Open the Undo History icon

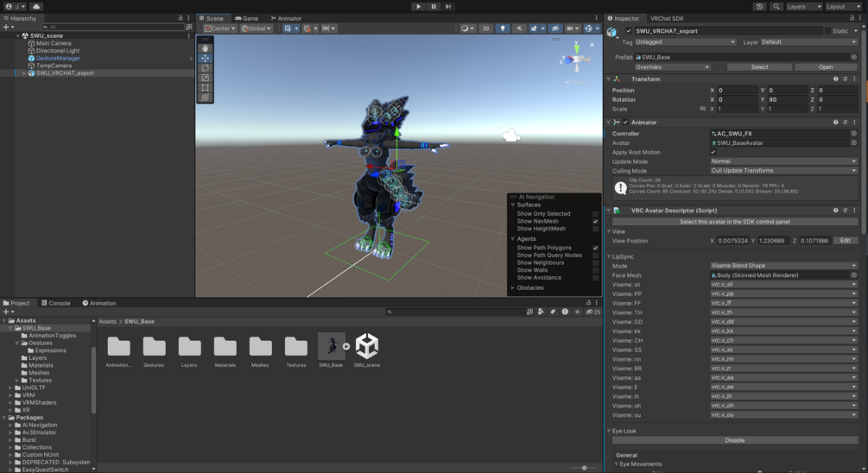(x=759, y=7)
